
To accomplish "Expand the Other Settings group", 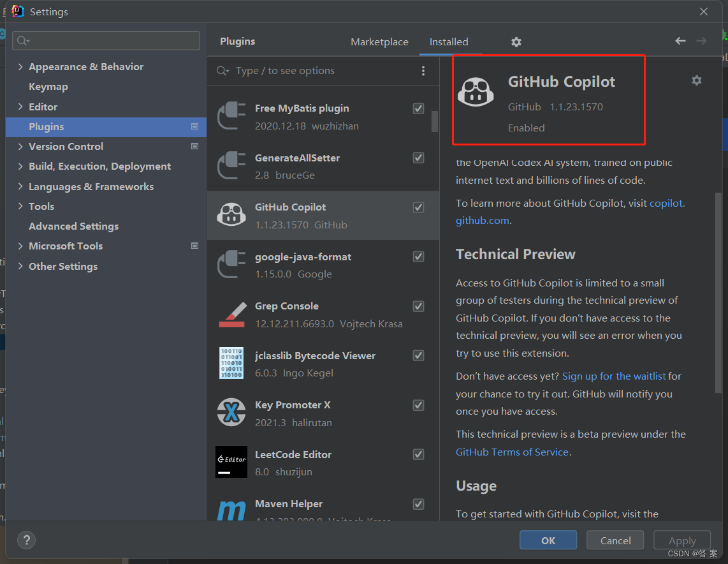I will (20, 266).
